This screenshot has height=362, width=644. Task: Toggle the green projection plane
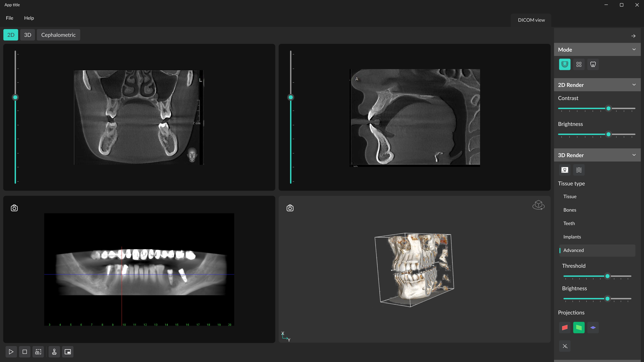click(x=579, y=328)
